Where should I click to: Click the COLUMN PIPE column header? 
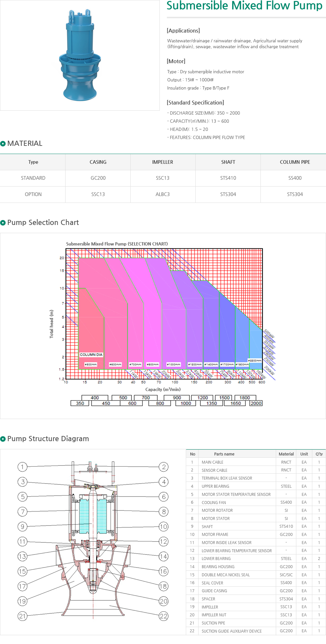click(x=295, y=162)
